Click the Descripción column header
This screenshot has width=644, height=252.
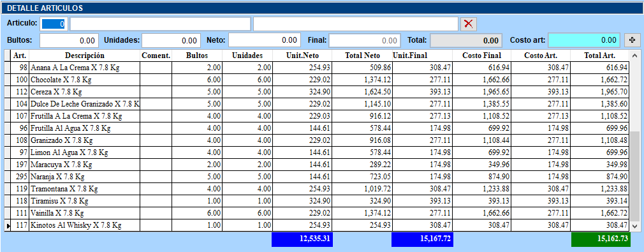pyautogui.click(x=85, y=56)
